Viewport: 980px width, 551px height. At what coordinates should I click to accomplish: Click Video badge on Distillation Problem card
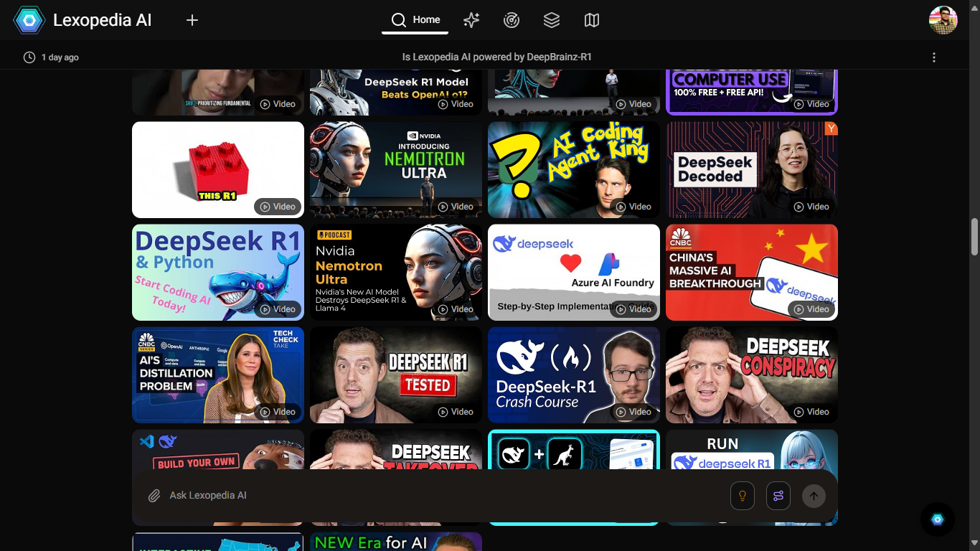pos(278,412)
